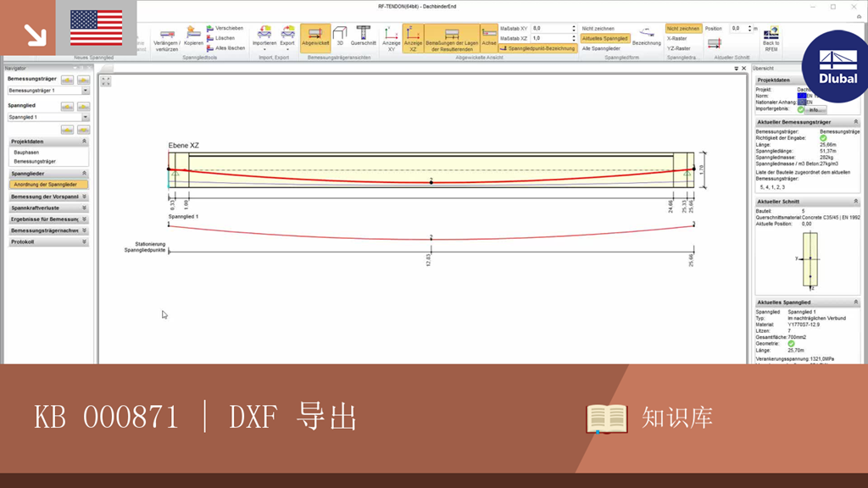Click Alles löschen in Spanngliedtools
The height and width of the screenshot is (488, 868).
[x=225, y=48]
